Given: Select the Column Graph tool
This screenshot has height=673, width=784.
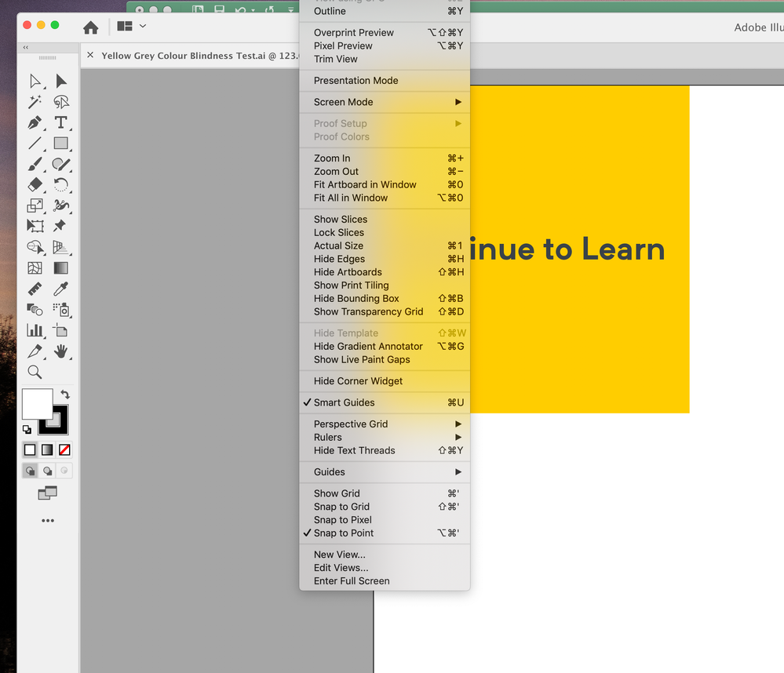Looking at the screenshot, I should tap(35, 330).
